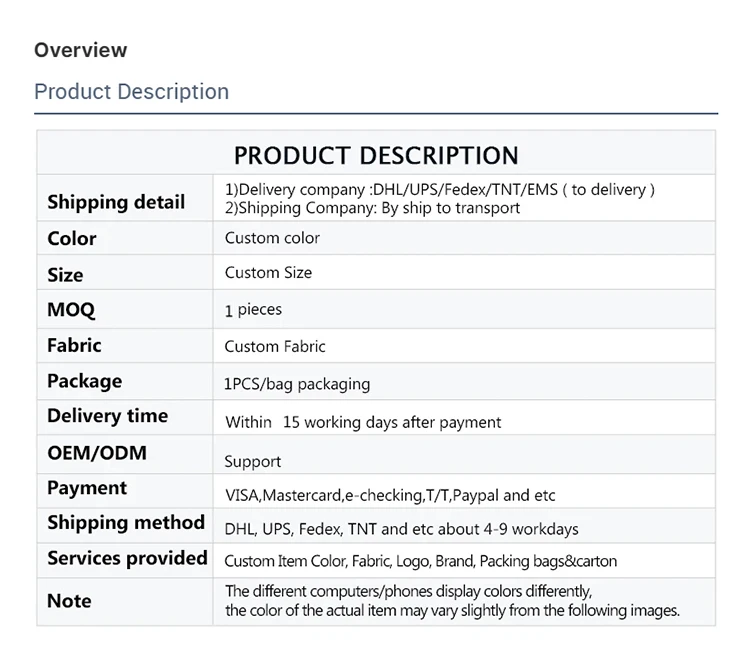Select the Note text about display colors
Image resolution: width=750 pixels, height=660 pixels.
click(452, 600)
